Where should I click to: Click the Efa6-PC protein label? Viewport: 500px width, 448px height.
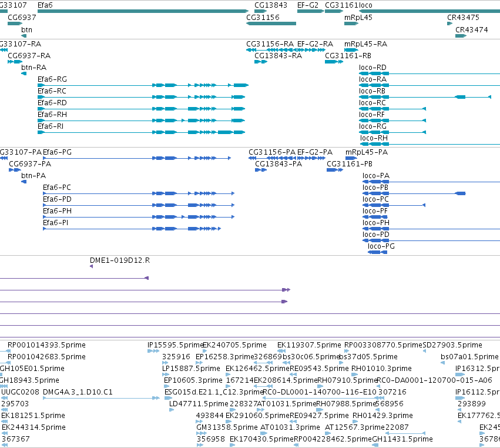(x=57, y=188)
